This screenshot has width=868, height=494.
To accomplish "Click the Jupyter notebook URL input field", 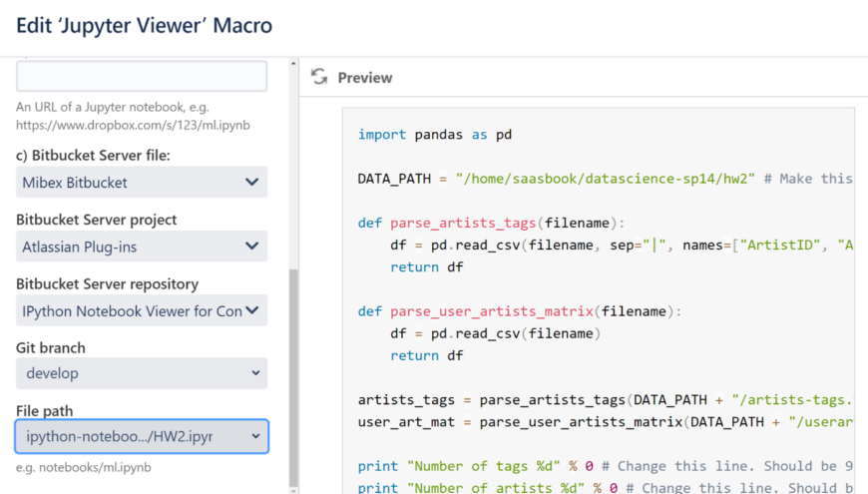I will pos(142,77).
